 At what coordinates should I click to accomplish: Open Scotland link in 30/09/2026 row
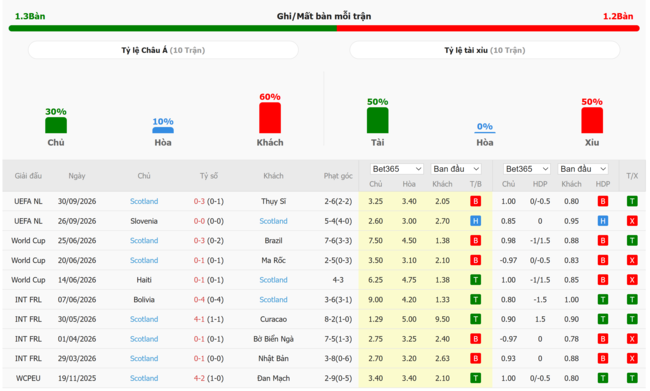[144, 201]
